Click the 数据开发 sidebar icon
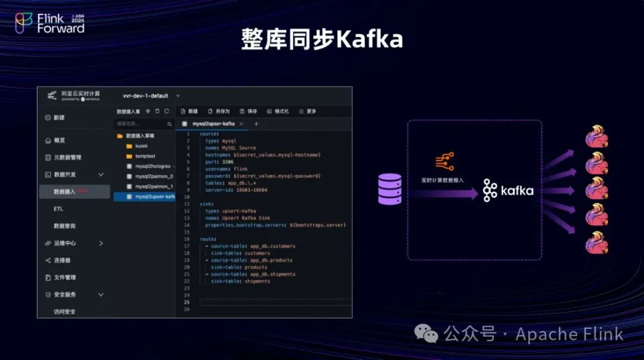This screenshot has height=360, width=644. tap(48, 174)
